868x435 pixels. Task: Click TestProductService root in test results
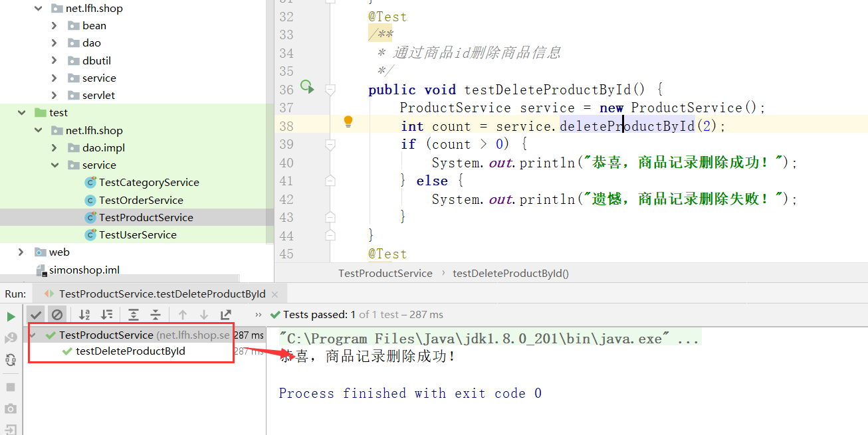click(x=106, y=335)
